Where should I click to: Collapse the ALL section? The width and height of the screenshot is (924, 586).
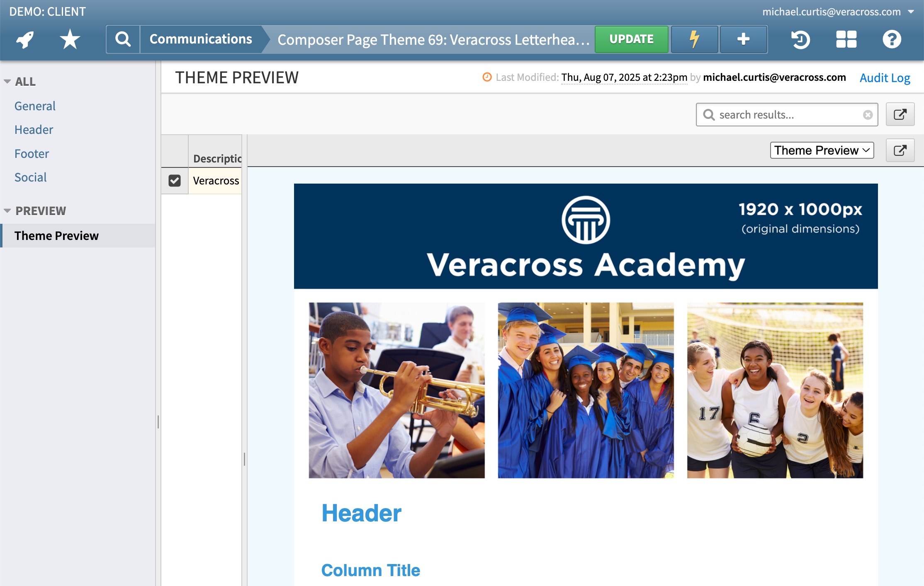pyautogui.click(x=7, y=81)
